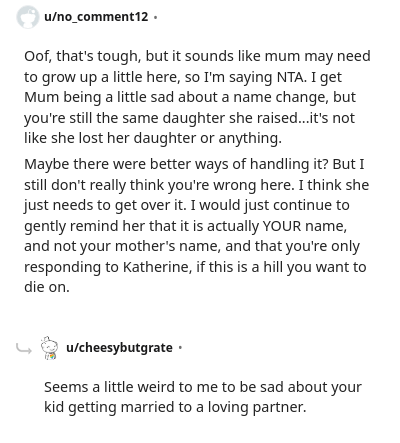Click the capitalized word YOUR

282,226
